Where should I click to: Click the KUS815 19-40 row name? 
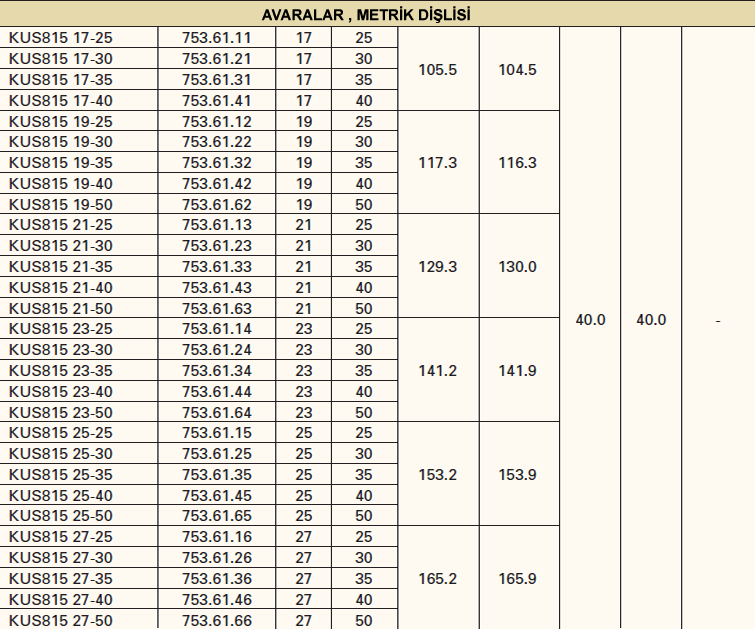pos(61,183)
